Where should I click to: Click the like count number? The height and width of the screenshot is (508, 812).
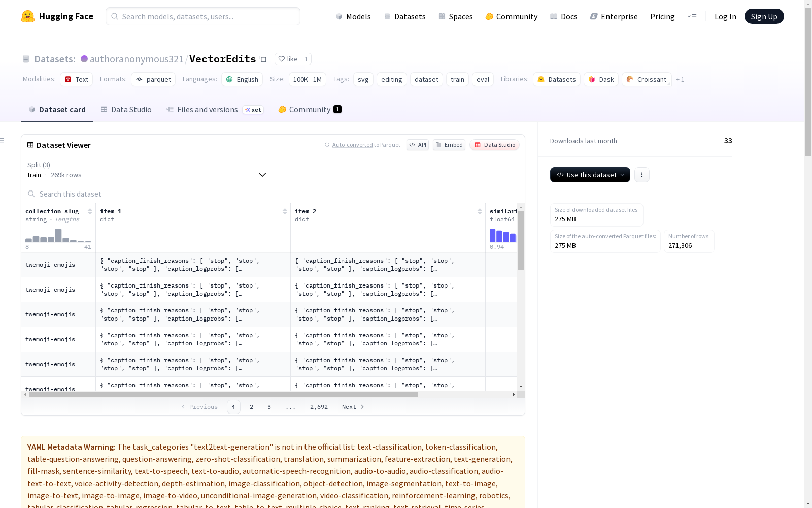click(306, 59)
